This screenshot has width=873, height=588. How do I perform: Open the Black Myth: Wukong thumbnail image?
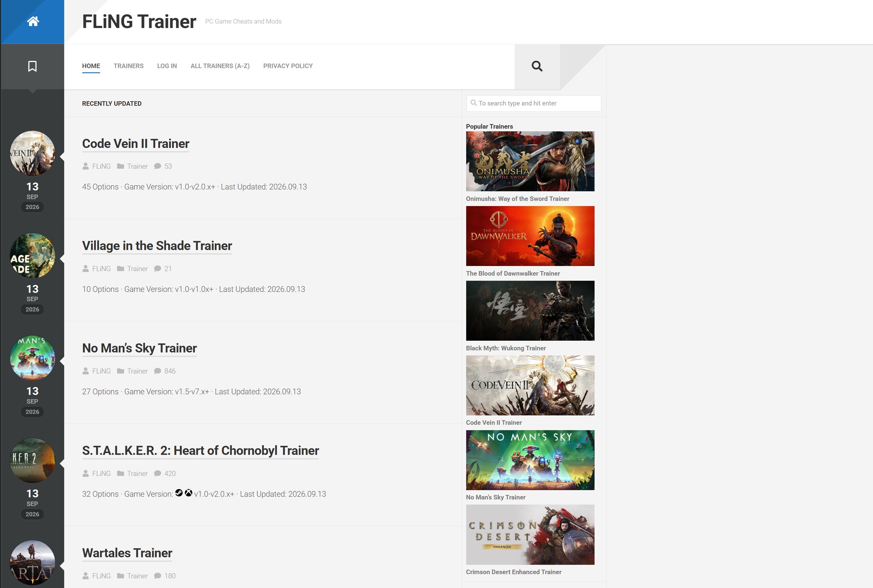[530, 311]
